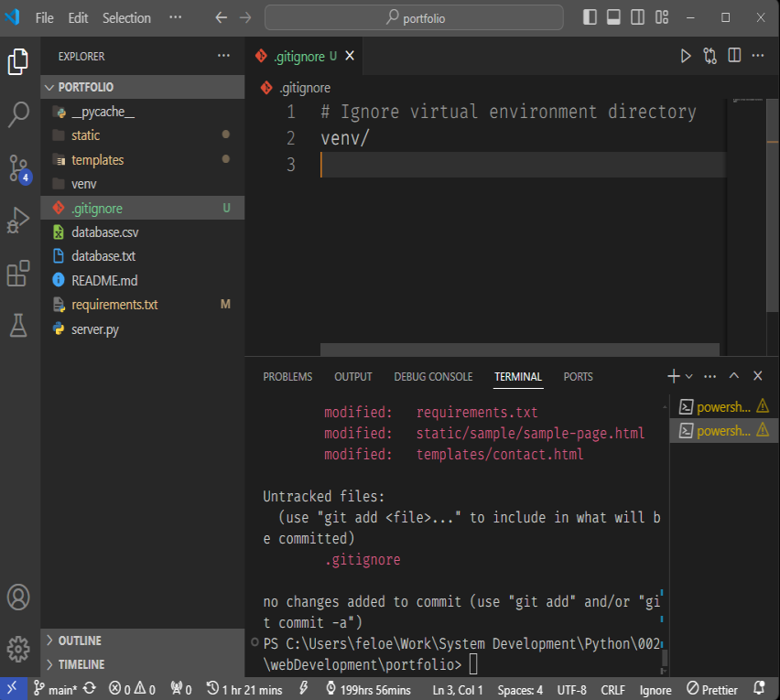
Task: Click CRLF end of line selector
Action: [x=612, y=689]
